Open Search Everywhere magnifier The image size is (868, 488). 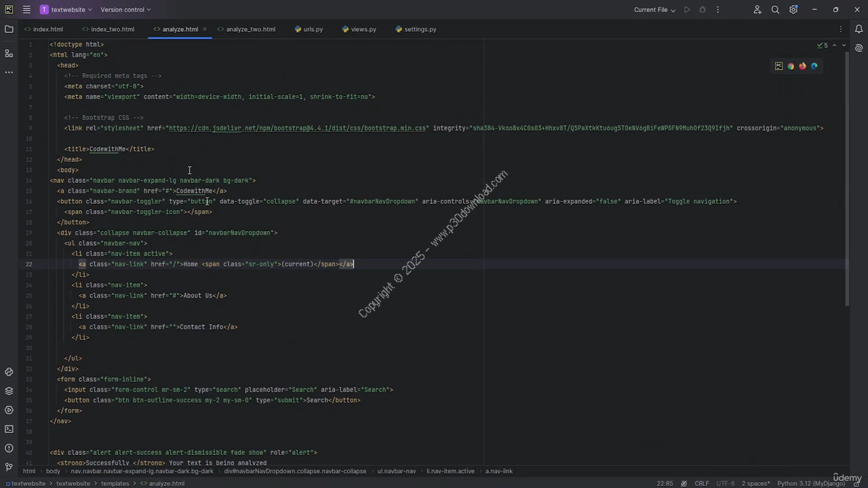(775, 9)
